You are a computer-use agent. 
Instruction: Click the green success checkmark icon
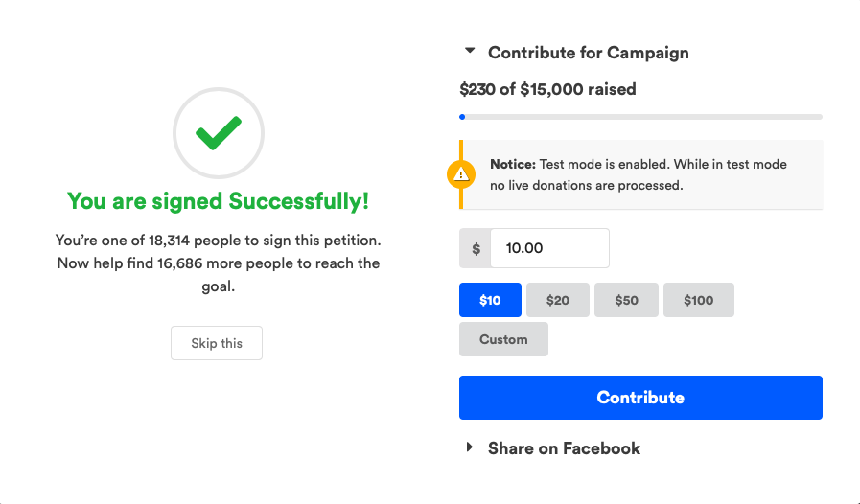pyautogui.click(x=219, y=133)
